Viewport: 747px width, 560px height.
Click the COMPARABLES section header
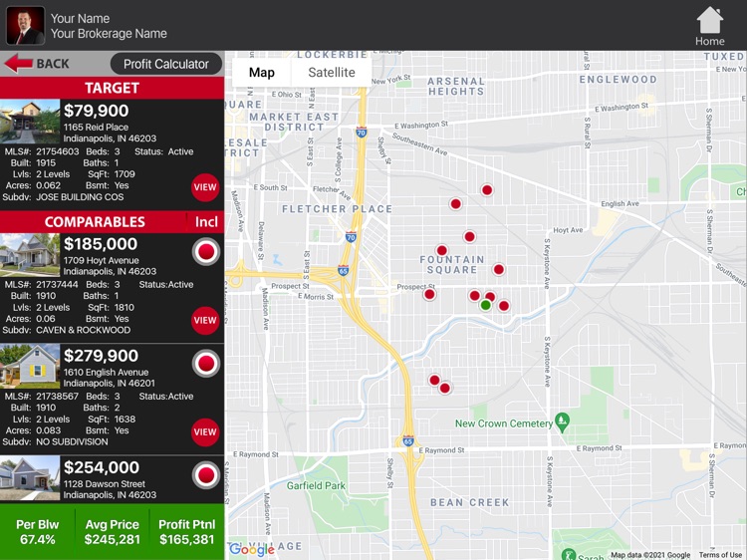[95, 221]
